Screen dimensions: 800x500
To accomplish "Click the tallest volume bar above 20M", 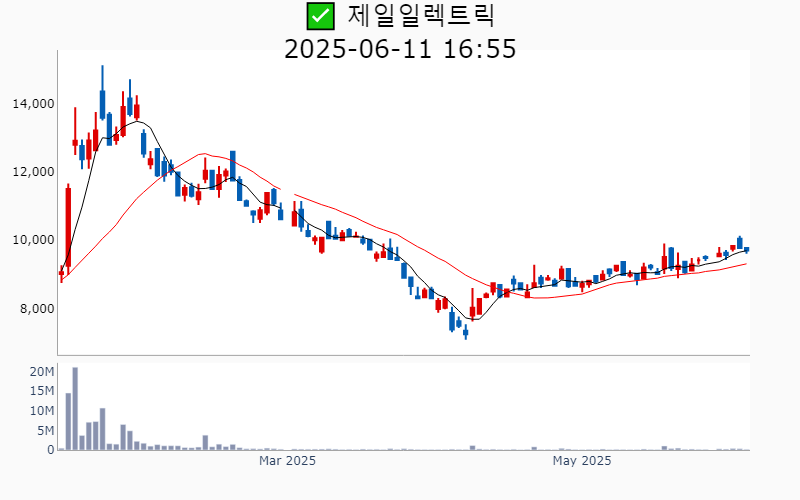I will (x=75, y=409).
